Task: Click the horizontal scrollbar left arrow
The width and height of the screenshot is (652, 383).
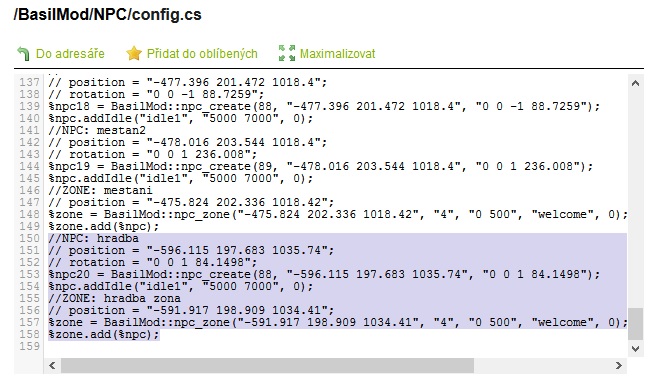Action: (52, 366)
